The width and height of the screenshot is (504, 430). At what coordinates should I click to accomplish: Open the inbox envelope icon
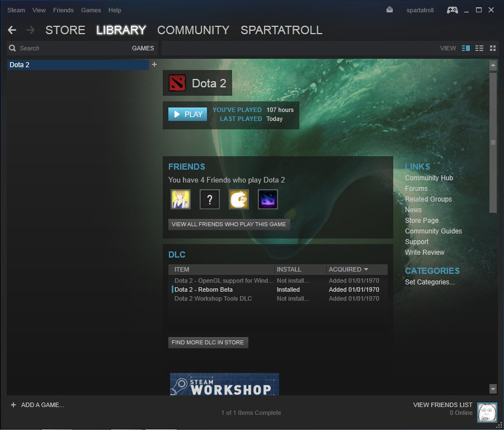pos(390,10)
